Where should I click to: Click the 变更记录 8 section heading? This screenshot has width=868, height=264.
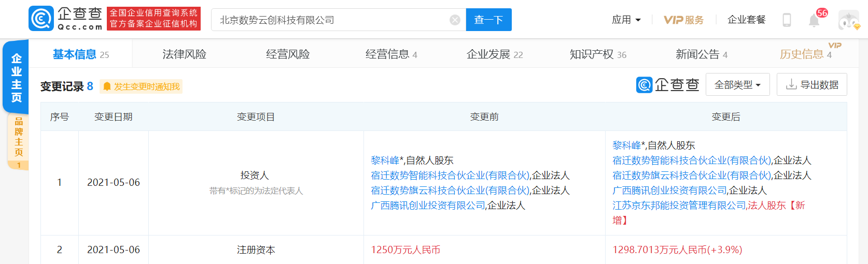[66, 86]
